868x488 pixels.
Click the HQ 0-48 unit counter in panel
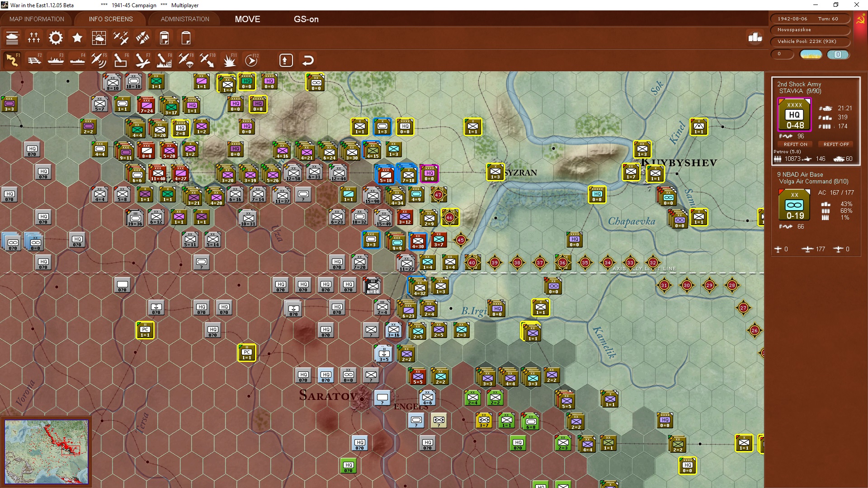pos(794,115)
